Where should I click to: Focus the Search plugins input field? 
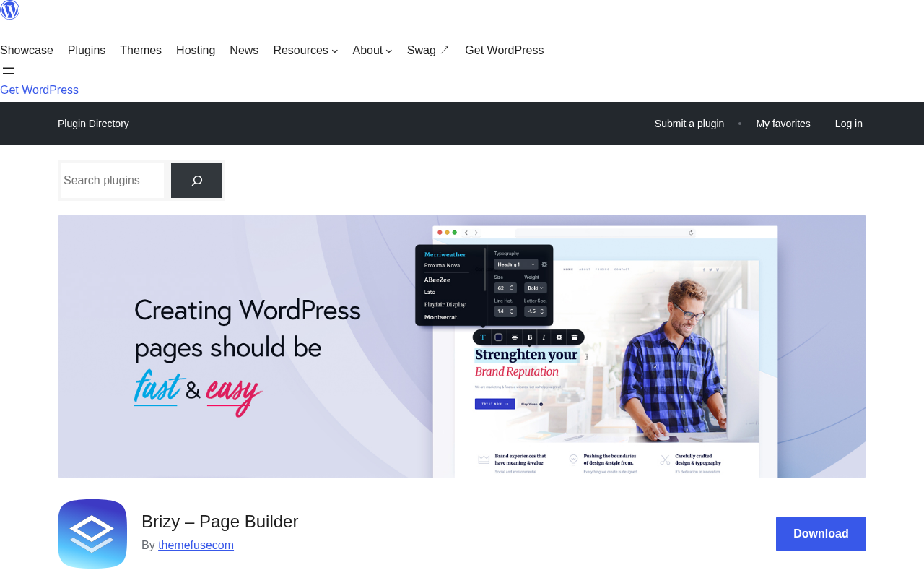(113, 181)
